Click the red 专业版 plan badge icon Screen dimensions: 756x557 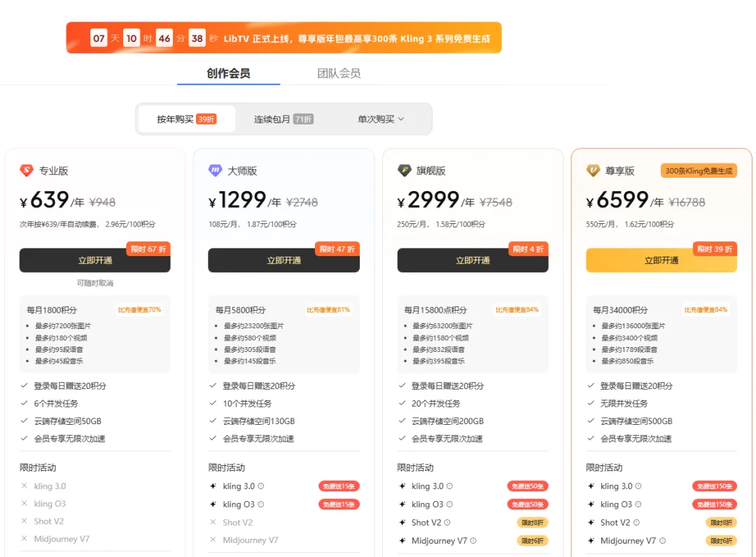[27, 171]
